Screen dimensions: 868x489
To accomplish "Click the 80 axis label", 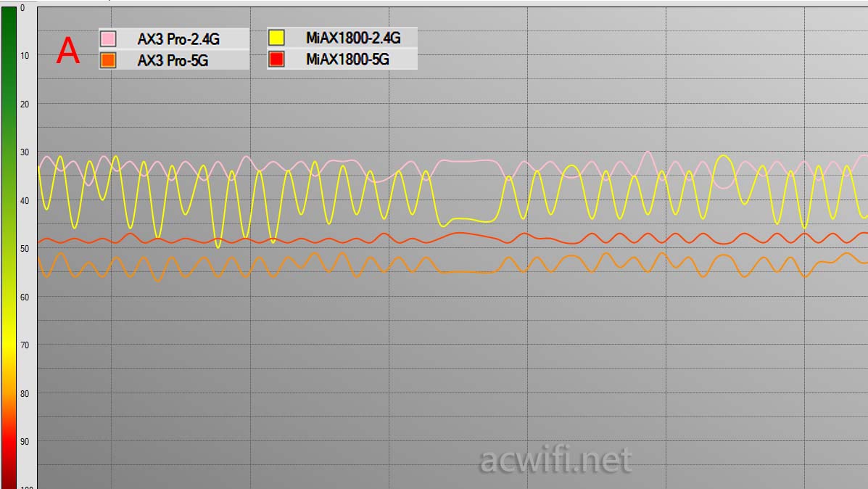I will point(25,393).
